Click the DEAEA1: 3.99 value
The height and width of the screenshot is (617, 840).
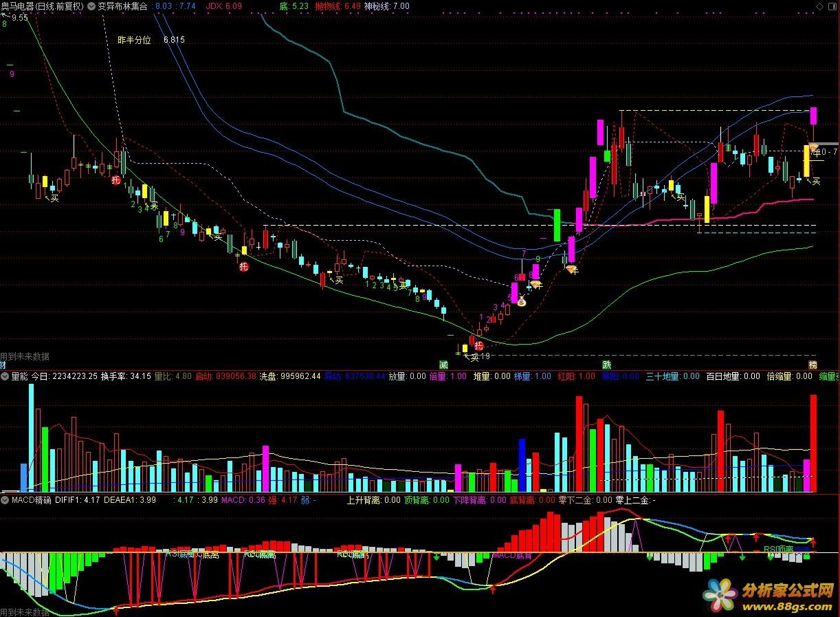pos(130,500)
